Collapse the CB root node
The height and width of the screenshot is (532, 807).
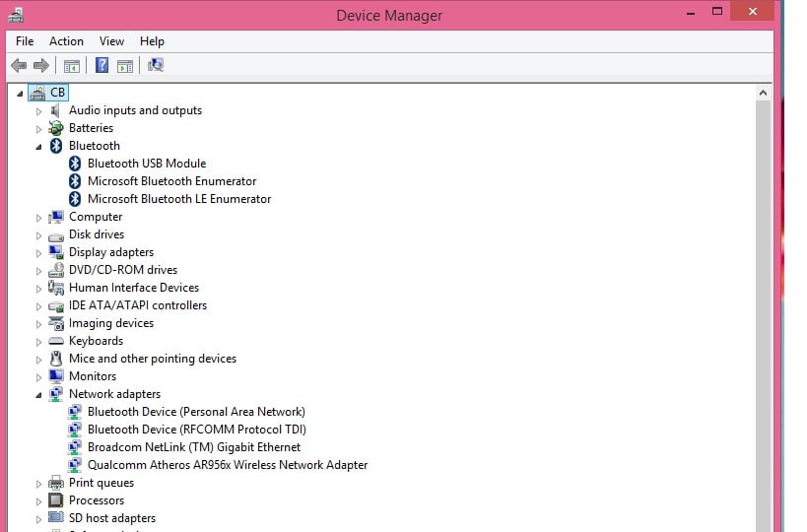20,94
